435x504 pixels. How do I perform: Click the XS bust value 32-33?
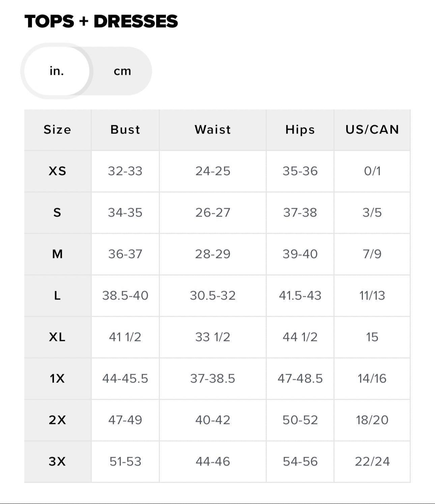[x=125, y=171]
